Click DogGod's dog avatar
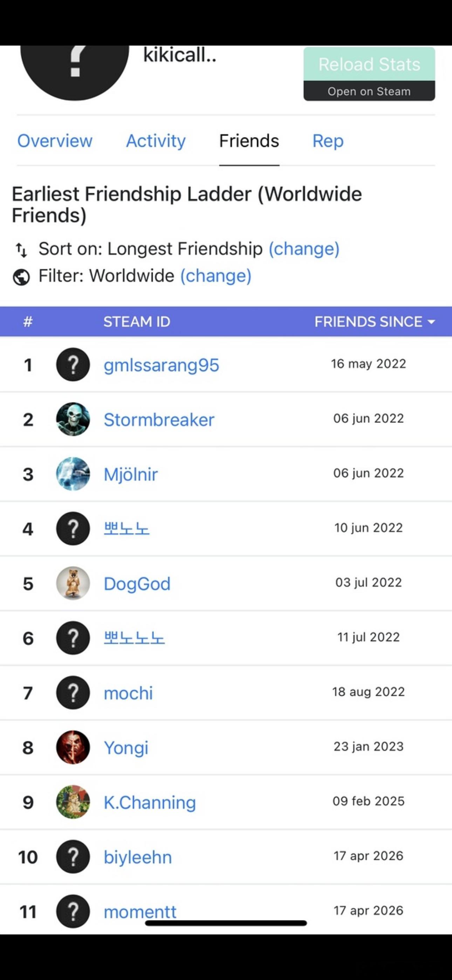Screen dimensions: 452x980 tap(73, 583)
